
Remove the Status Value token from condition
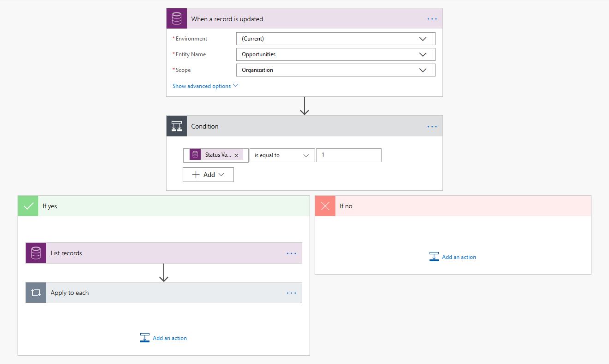236,156
